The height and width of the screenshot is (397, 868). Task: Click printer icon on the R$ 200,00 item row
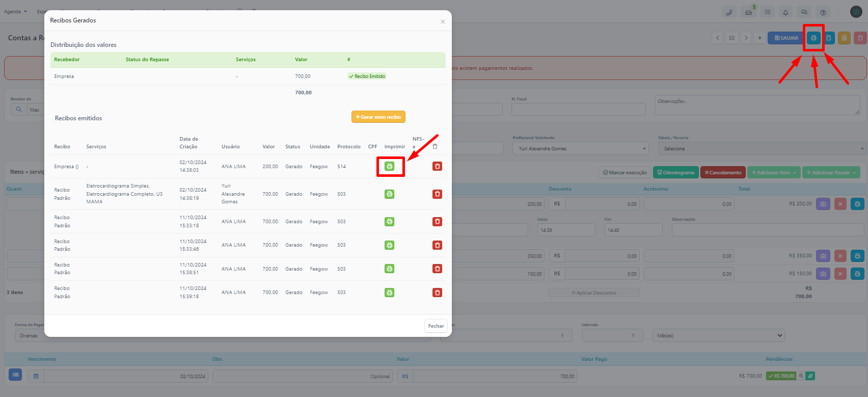tap(857, 204)
